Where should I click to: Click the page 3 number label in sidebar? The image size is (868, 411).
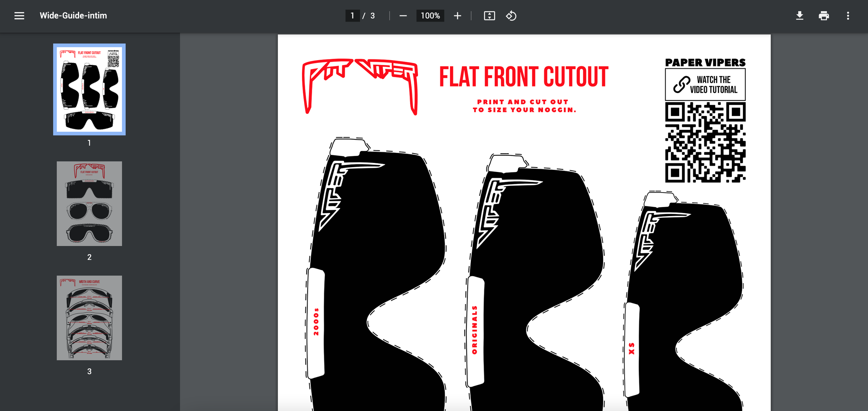(89, 371)
